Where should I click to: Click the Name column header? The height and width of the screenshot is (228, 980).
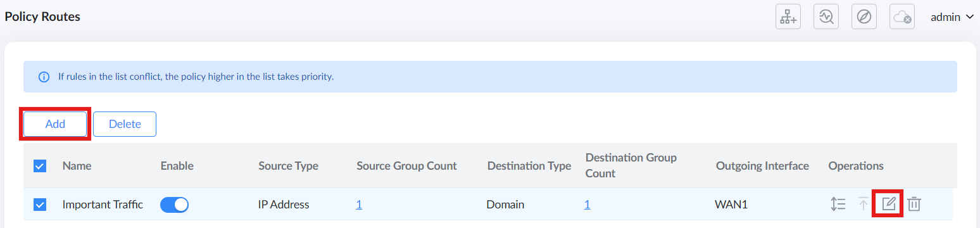77,166
